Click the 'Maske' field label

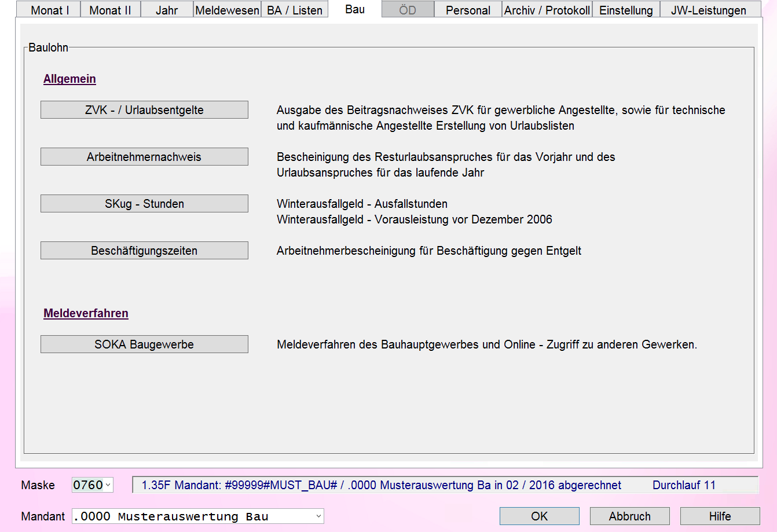(x=38, y=485)
